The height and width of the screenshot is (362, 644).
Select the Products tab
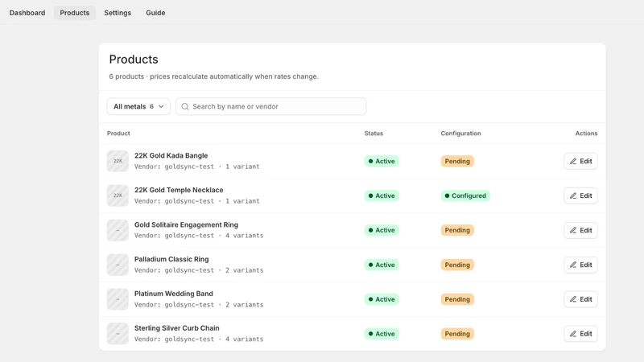(x=74, y=13)
